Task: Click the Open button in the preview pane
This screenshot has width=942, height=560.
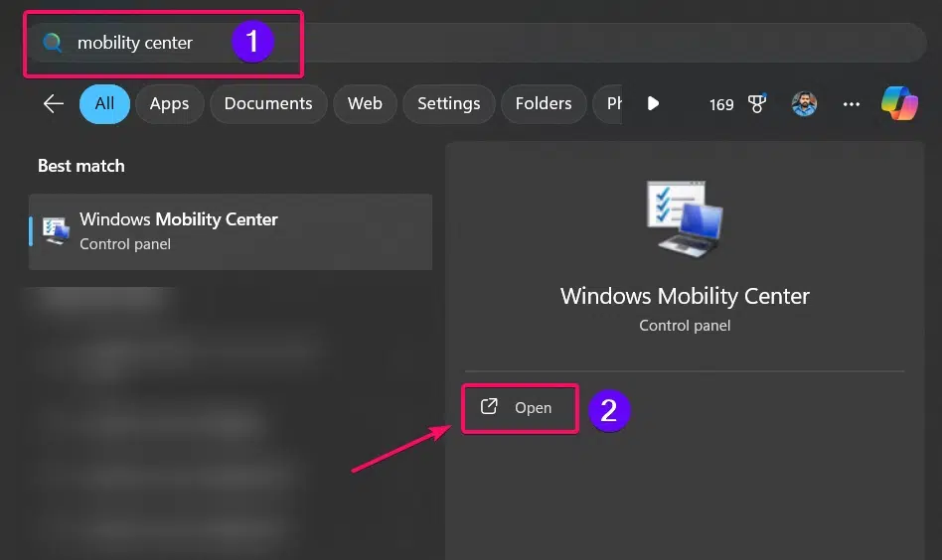Action: tap(521, 408)
